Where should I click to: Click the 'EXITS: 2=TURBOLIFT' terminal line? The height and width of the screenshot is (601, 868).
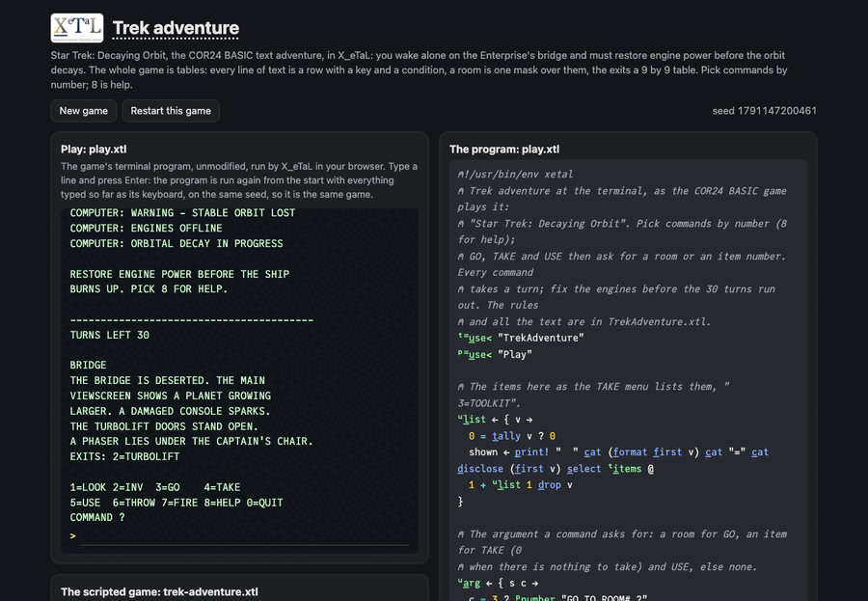pyautogui.click(x=124, y=456)
